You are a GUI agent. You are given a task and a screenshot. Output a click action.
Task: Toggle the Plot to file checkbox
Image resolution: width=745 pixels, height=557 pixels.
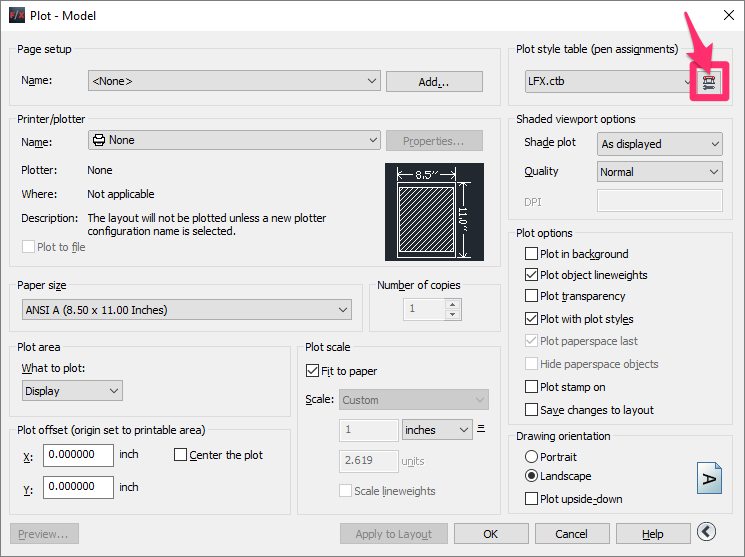[29, 247]
